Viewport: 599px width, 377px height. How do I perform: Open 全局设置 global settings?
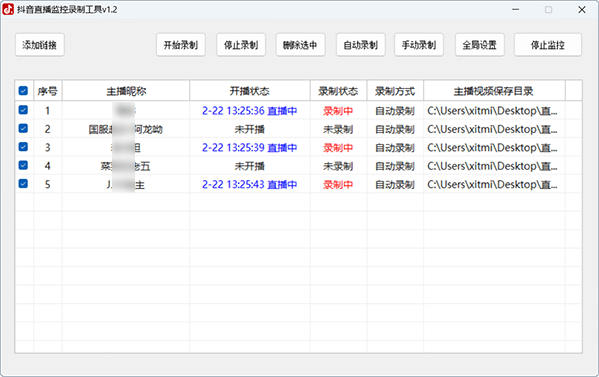point(479,45)
